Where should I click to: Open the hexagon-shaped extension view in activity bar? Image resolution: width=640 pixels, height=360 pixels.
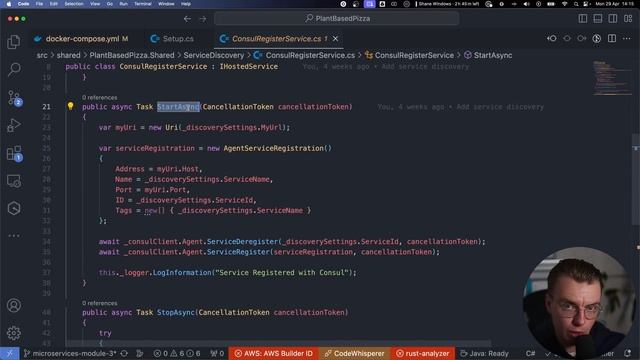14,209
